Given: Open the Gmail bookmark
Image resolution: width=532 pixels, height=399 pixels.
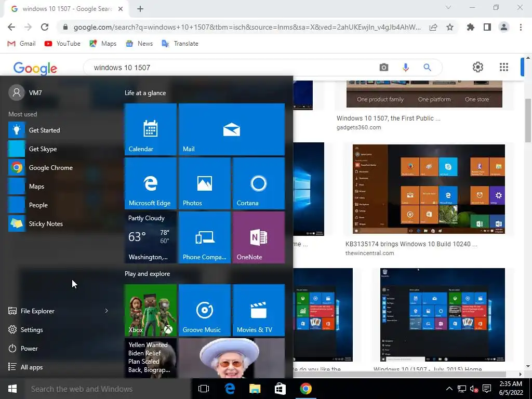Looking at the screenshot, I should (22, 44).
